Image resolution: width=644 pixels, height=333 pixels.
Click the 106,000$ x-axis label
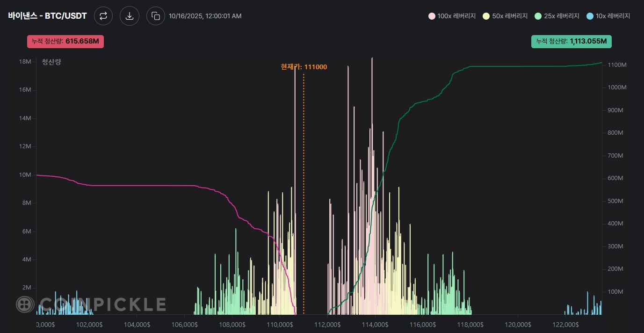[x=185, y=324]
